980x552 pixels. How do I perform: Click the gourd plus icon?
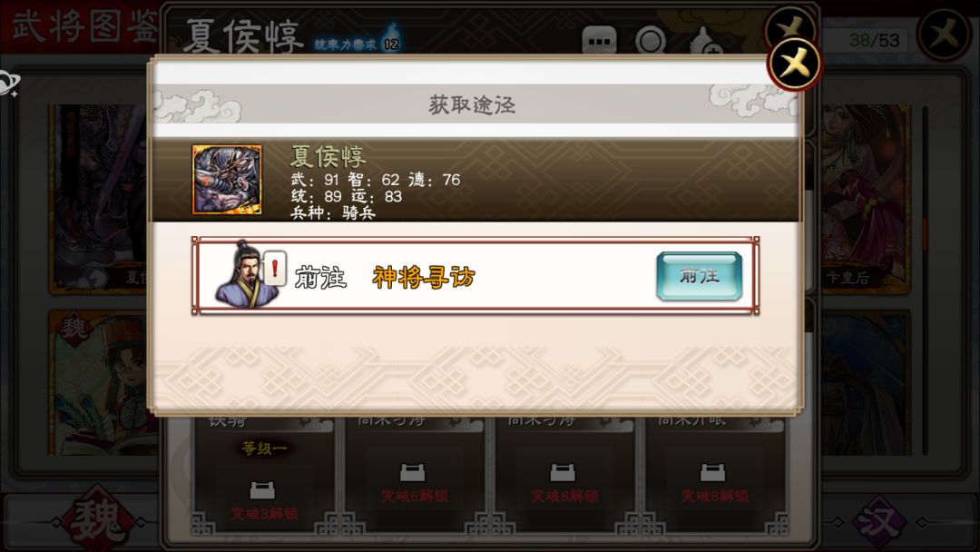[706, 41]
